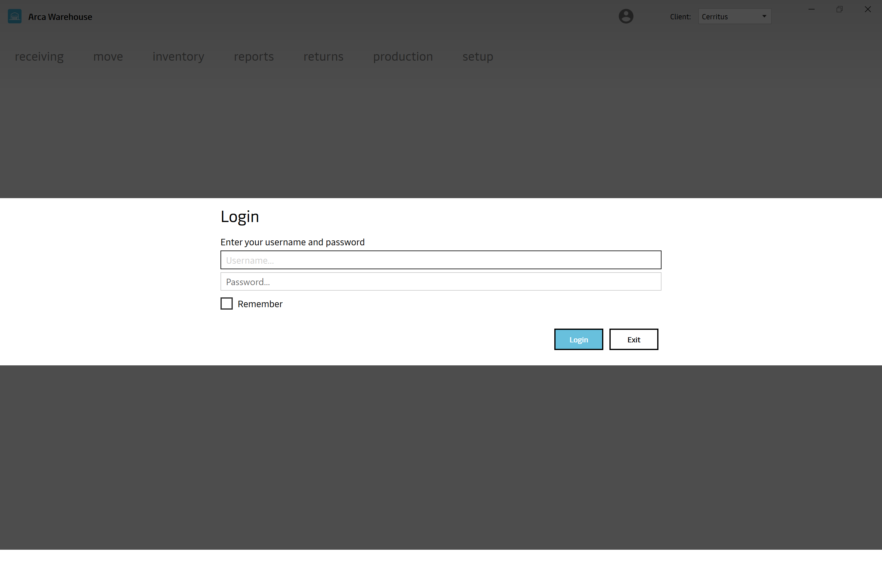Open the inventory menu

coord(179,57)
